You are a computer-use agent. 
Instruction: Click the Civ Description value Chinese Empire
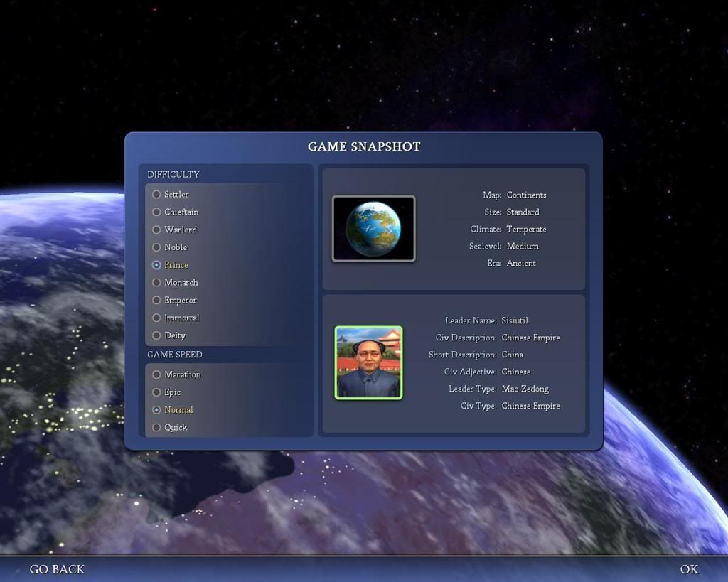click(x=530, y=338)
